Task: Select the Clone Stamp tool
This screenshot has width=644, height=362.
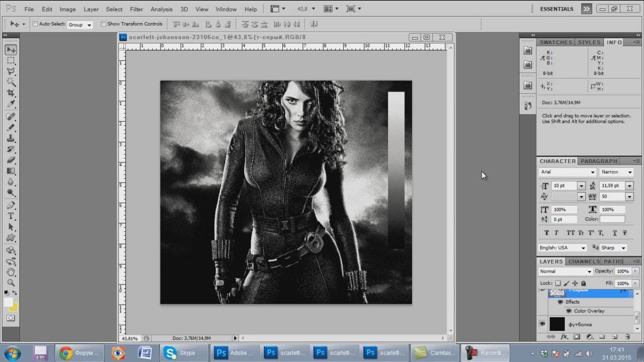Action: pyautogui.click(x=11, y=138)
